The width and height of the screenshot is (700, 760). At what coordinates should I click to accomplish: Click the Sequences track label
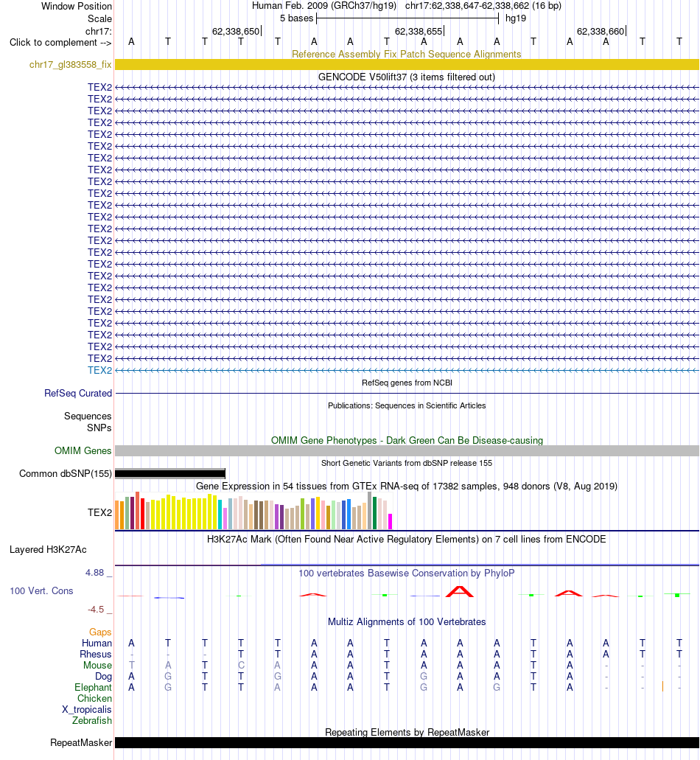point(88,416)
